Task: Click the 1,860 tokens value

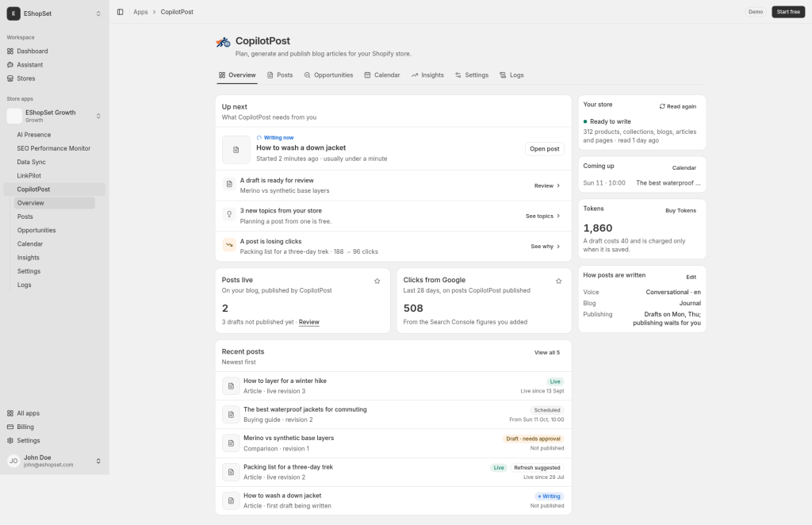Action: [598, 228]
